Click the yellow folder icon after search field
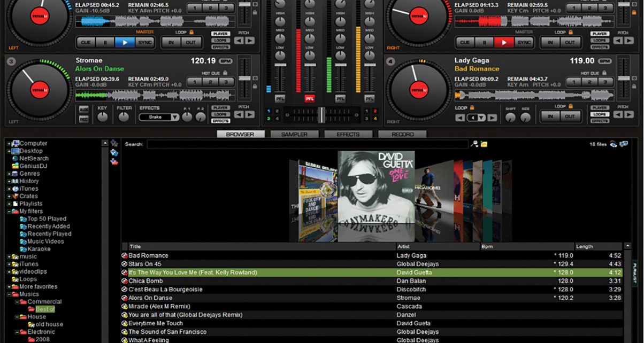 click(484, 144)
